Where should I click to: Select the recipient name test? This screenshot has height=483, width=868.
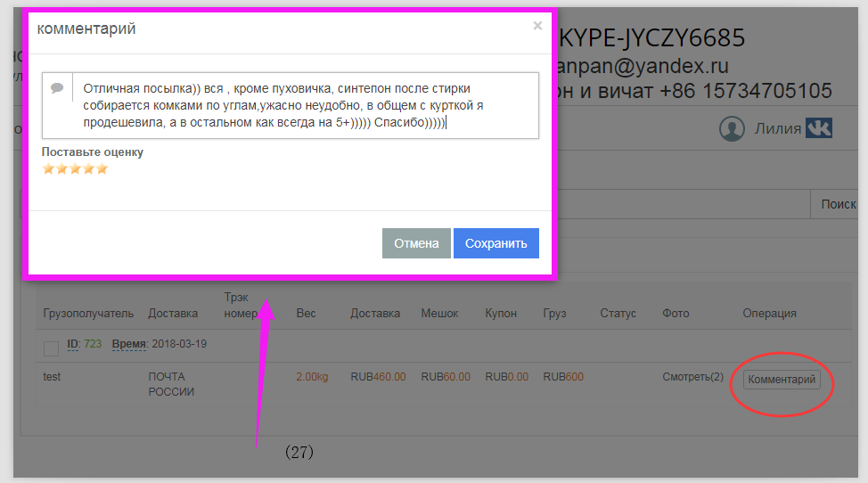[52, 377]
